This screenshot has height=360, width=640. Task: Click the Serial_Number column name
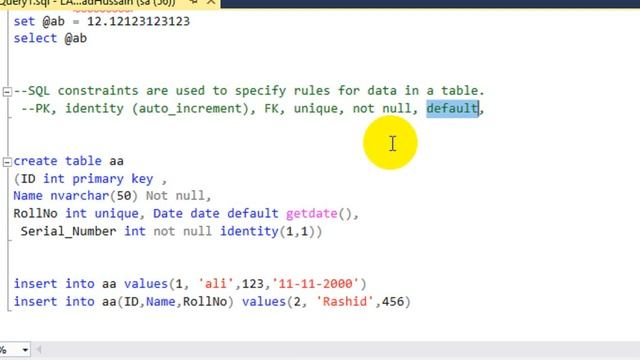click(x=69, y=232)
